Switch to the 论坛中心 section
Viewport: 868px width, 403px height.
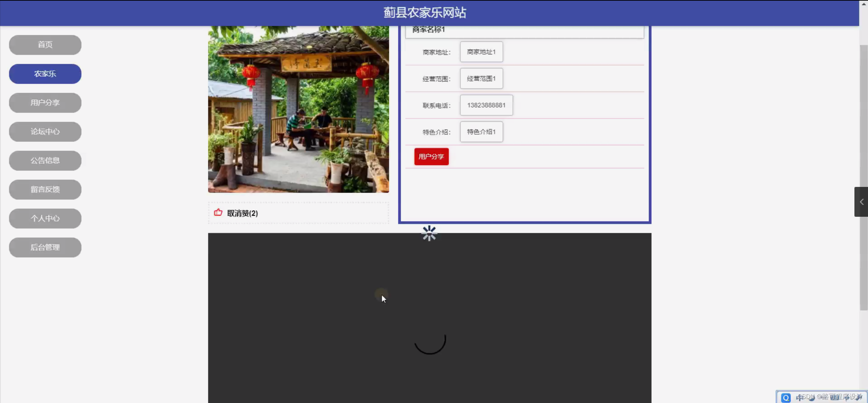click(x=45, y=132)
